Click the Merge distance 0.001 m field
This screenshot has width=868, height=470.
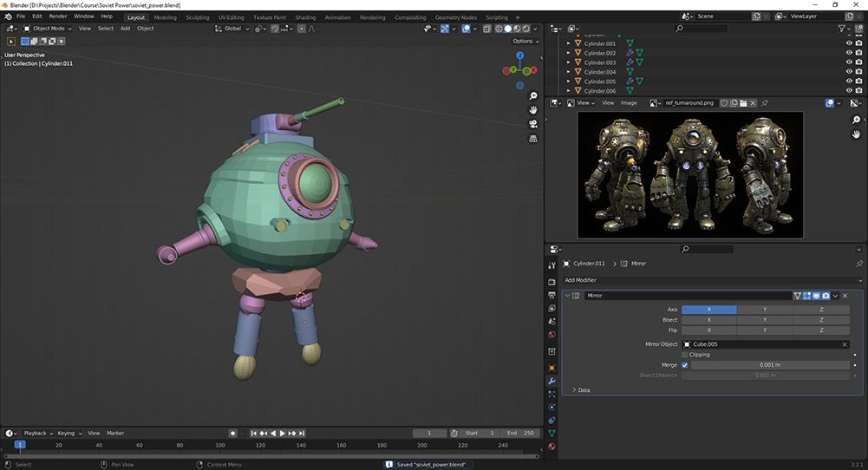(770, 365)
